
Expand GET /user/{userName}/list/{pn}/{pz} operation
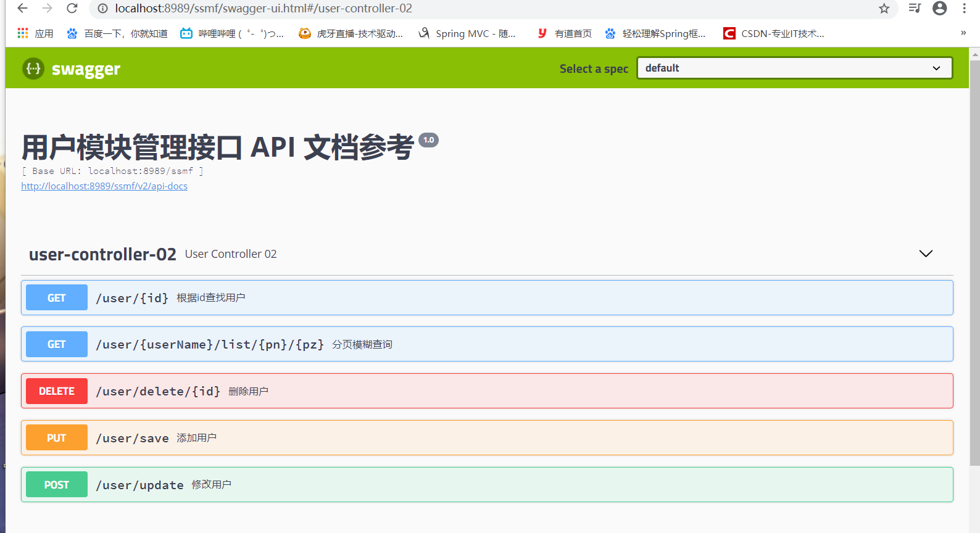coord(487,344)
